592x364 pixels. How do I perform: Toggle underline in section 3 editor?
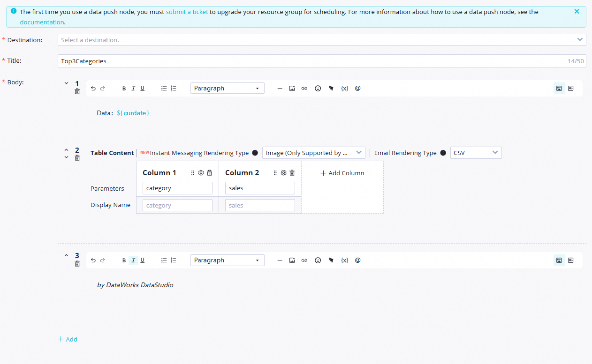(143, 260)
